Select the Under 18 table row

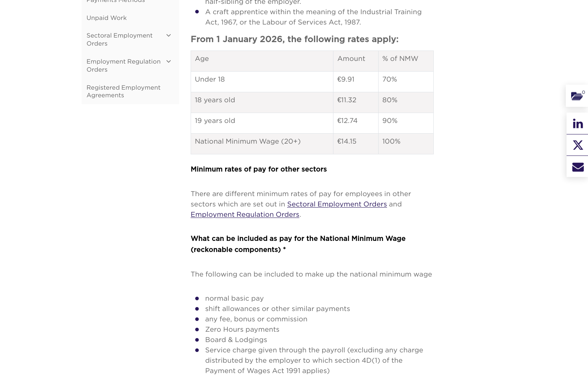tap(312, 82)
